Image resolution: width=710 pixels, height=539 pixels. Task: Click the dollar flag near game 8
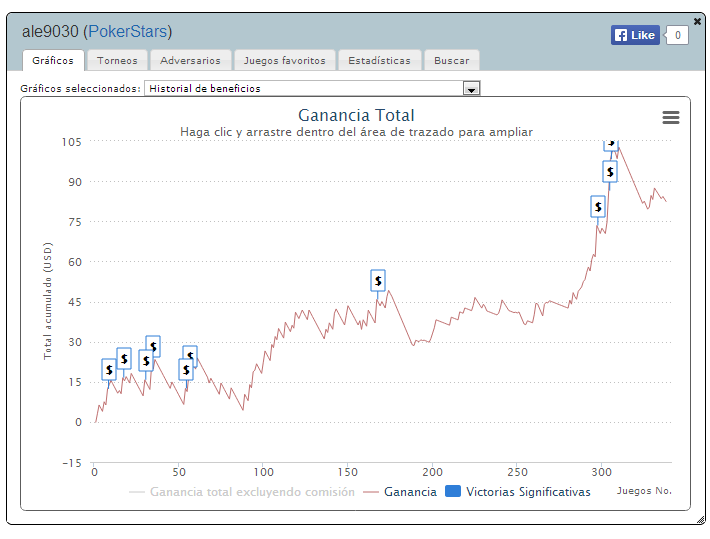(109, 370)
